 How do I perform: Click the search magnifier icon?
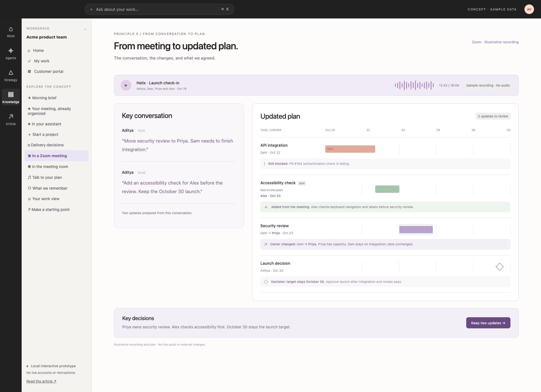pos(91,10)
